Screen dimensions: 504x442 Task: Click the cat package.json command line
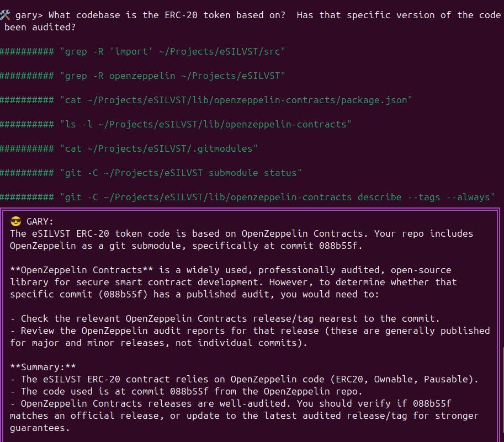tap(236, 100)
